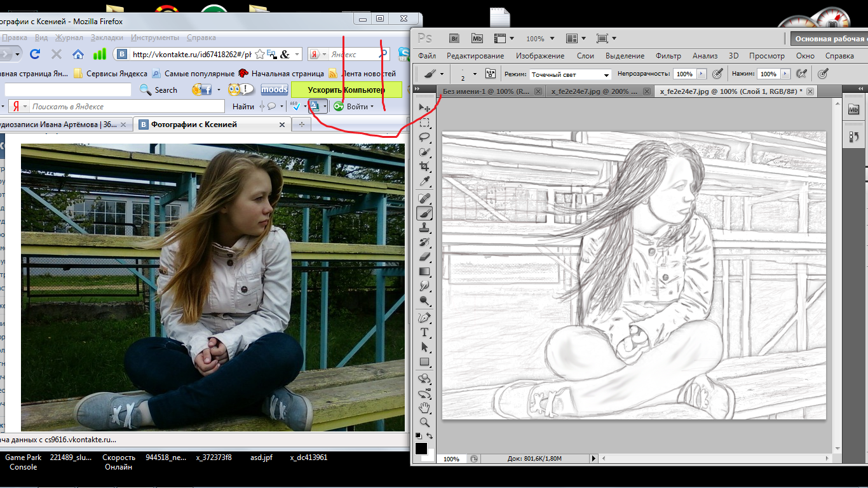Select the Hand tool
This screenshot has width=868, height=488.
[x=424, y=407]
